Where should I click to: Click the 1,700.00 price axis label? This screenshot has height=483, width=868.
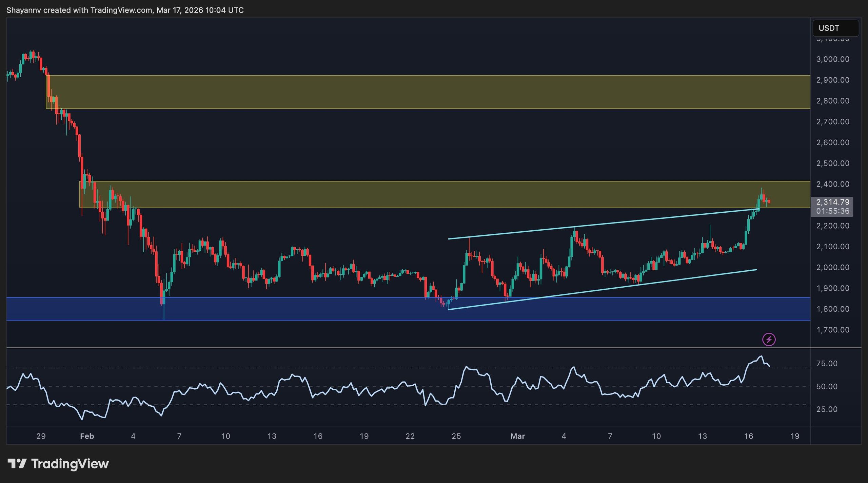832,330
